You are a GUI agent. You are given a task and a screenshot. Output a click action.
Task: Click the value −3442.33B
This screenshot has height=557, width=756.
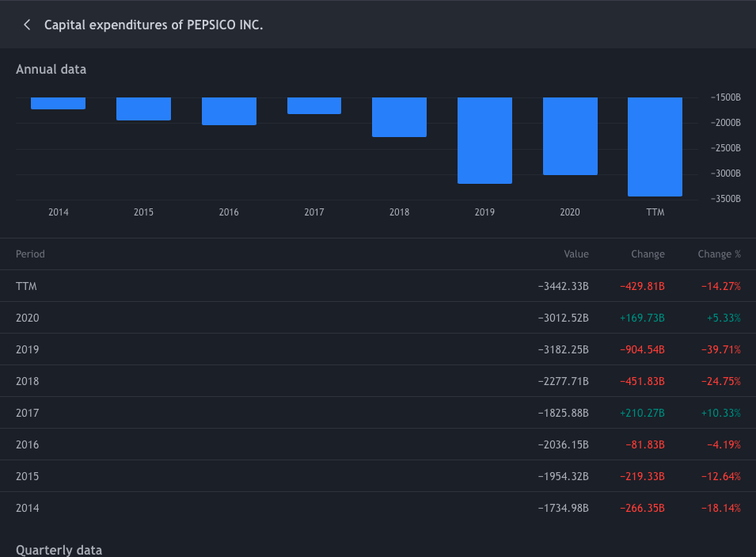click(563, 286)
